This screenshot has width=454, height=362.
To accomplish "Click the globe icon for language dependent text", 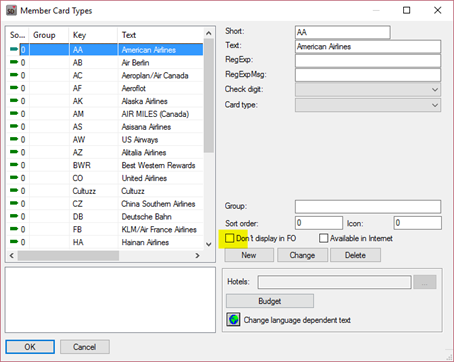I will (234, 320).
